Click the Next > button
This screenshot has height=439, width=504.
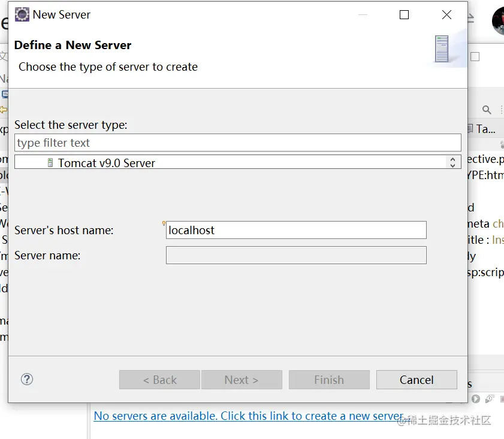[x=242, y=380]
